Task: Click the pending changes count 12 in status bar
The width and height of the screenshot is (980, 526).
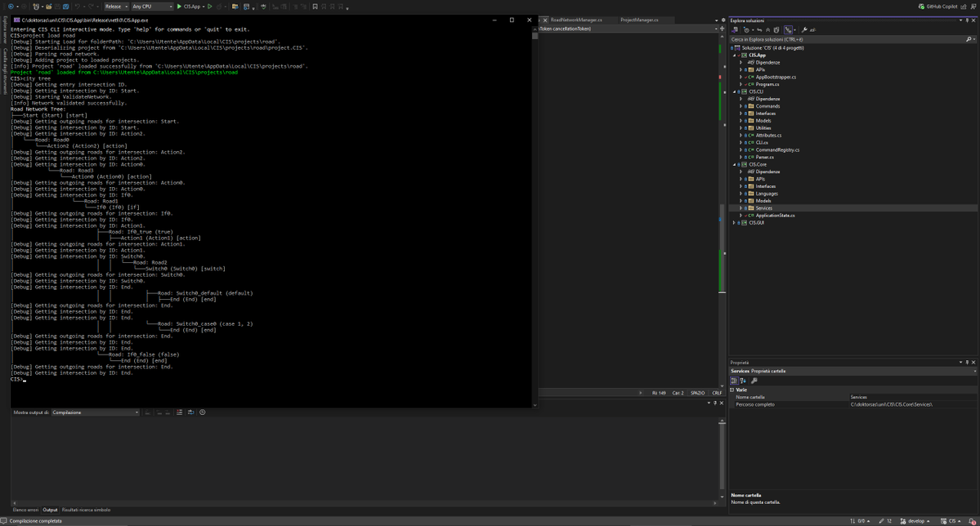Action: (885, 521)
